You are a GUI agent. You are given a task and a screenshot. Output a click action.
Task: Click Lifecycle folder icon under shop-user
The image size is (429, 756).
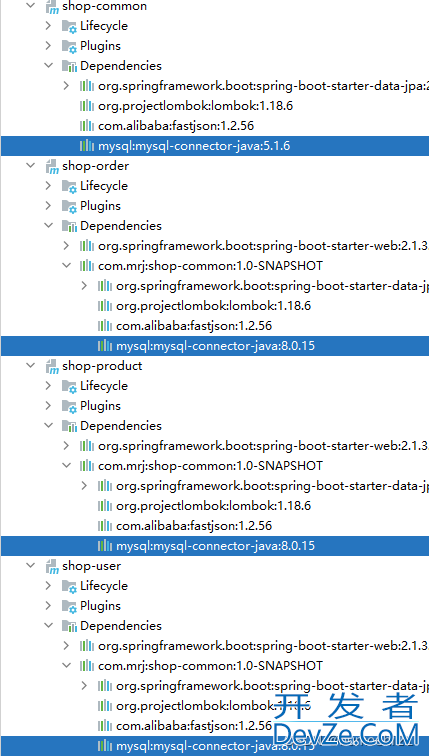[69, 586]
